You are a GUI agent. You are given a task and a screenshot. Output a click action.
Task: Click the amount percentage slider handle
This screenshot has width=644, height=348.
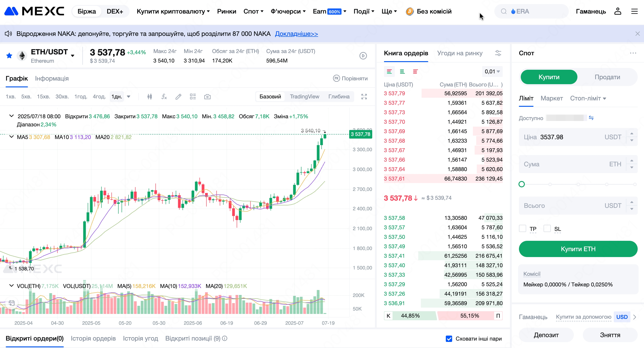pos(521,184)
